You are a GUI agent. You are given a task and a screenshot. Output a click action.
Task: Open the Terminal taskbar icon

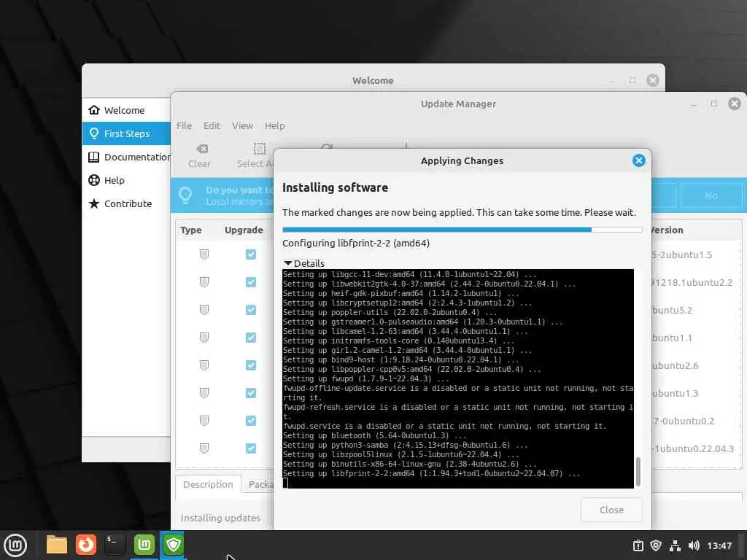pyautogui.click(x=115, y=545)
